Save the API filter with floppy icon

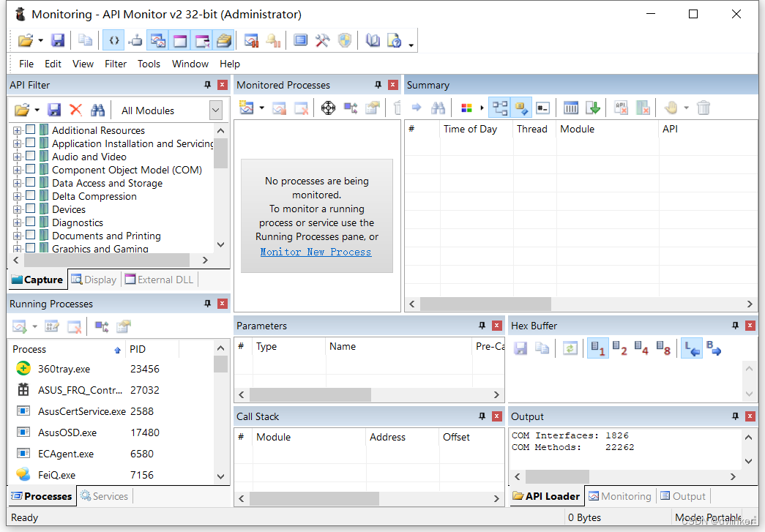tap(54, 110)
